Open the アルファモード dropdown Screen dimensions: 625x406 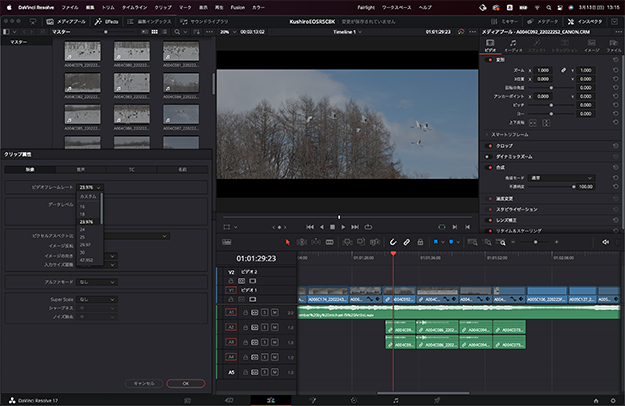pyautogui.click(x=98, y=282)
